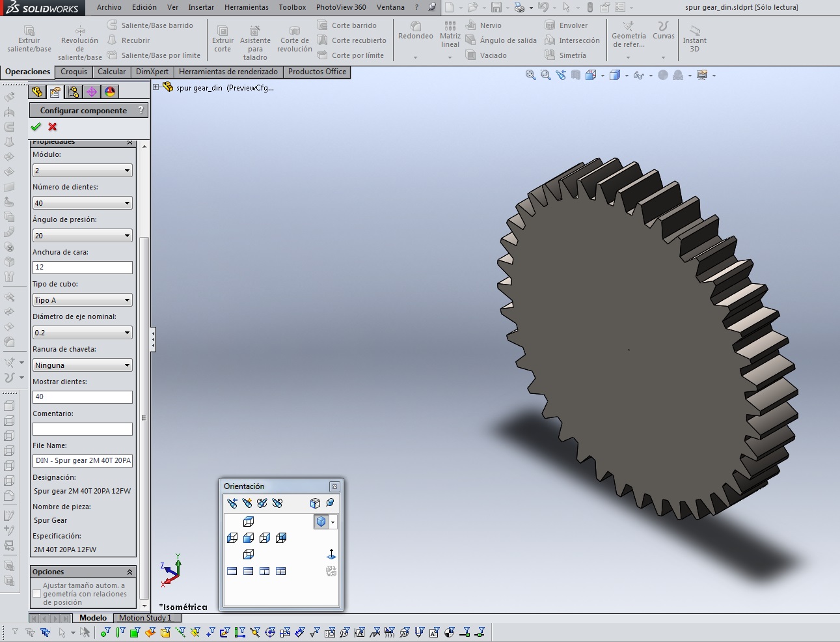Open Herramientas menu
The height and width of the screenshot is (642, 840).
click(247, 7)
